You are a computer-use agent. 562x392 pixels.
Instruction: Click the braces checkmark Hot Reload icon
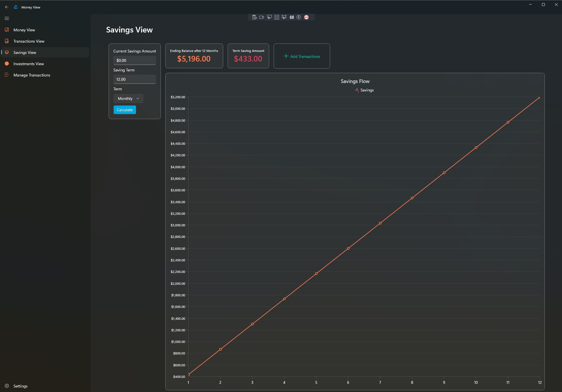(292, 17)
